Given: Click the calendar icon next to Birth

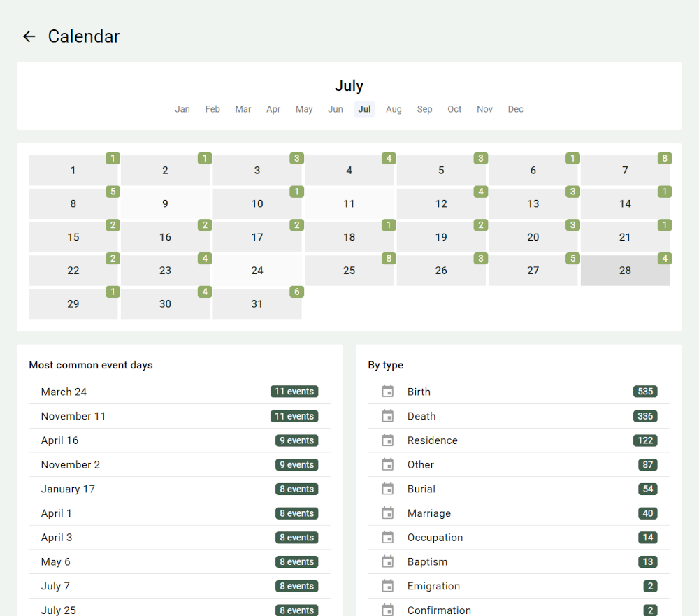Looking at the screenshot, I should click(388, 391).
